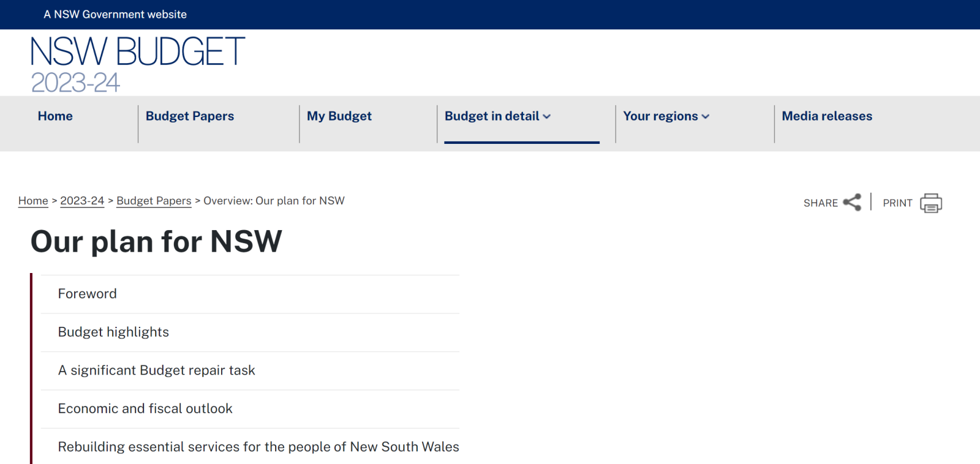Click the Home breadcrumb link
Image resolution: width=980 pixels, height=464 pixels.
coord(33,201)
